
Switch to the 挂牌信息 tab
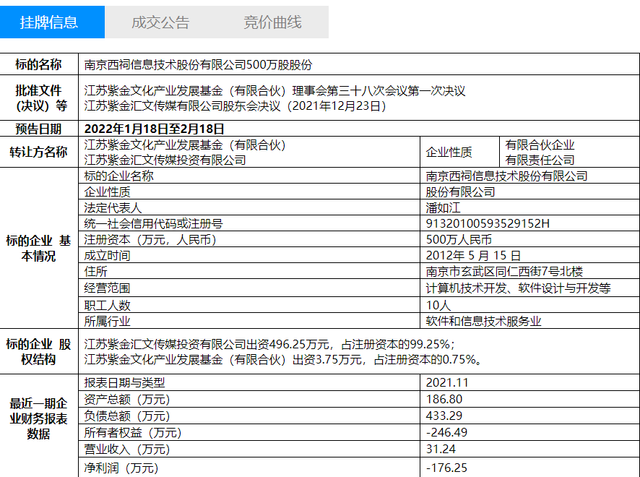(52, 22)
